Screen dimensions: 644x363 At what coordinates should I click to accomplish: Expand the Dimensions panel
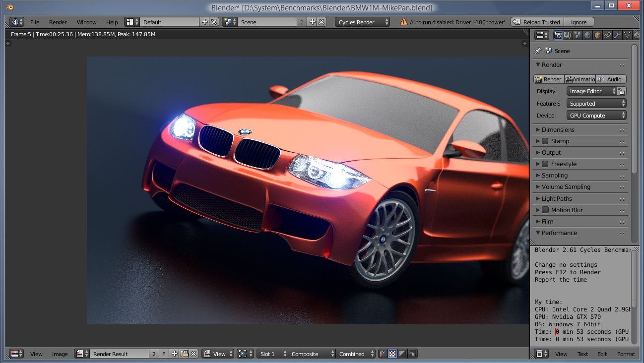point(581,130)
